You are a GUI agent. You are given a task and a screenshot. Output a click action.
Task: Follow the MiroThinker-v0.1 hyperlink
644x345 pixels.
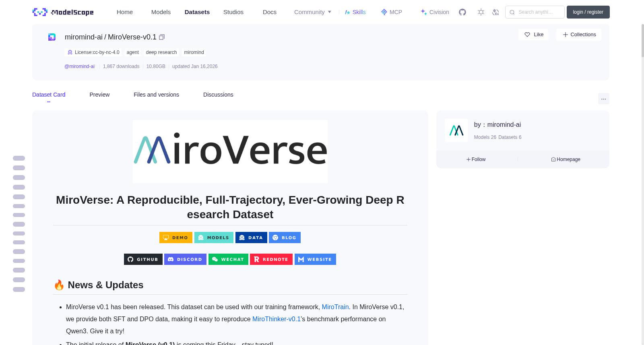pos(277,319)
